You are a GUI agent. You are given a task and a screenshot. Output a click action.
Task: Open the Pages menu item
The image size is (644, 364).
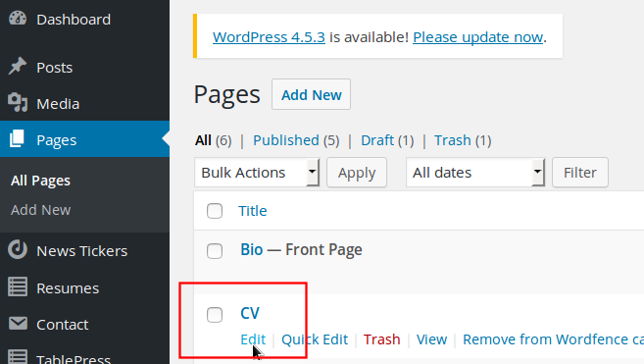coord(84,139)
